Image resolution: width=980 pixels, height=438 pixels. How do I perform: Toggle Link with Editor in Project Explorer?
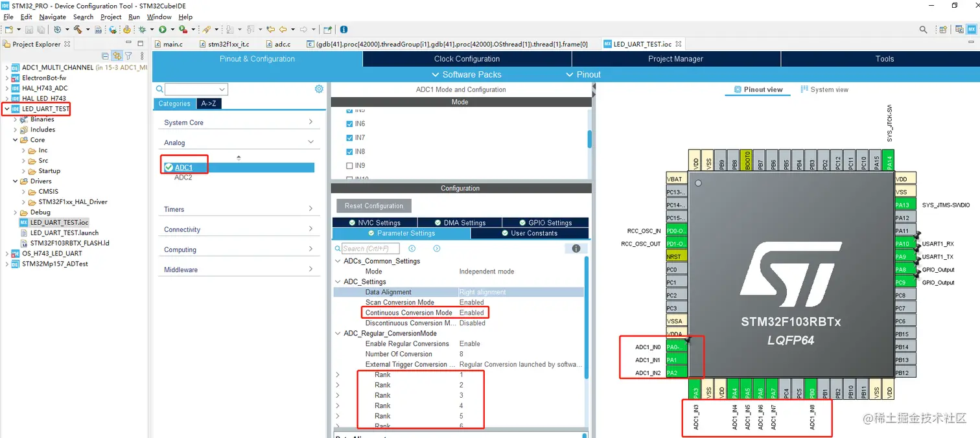coord(117,56)
